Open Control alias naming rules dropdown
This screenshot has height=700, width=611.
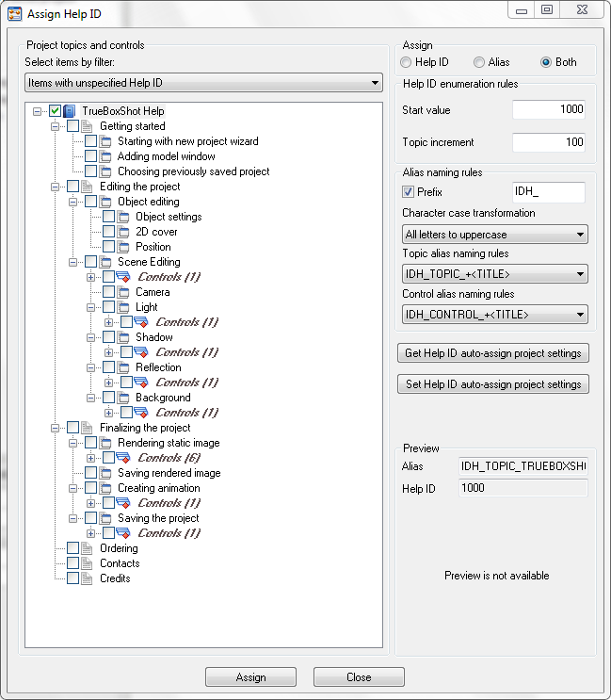coord(495,315)
